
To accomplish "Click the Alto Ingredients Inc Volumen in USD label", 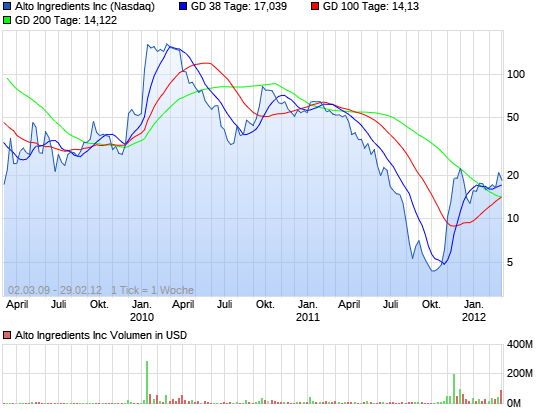I will (x=101, y=335).
